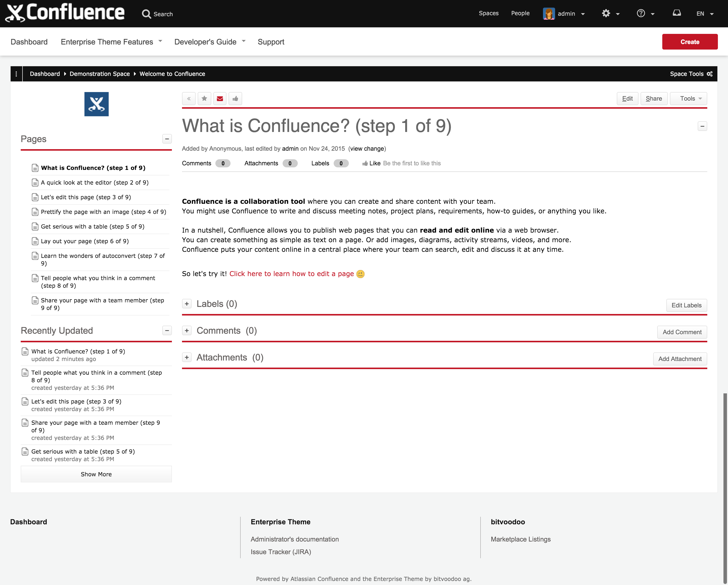Screen dimensions: 728x585
Task: Click Demonstration Space breadcrumb
Action: [100, 74]
